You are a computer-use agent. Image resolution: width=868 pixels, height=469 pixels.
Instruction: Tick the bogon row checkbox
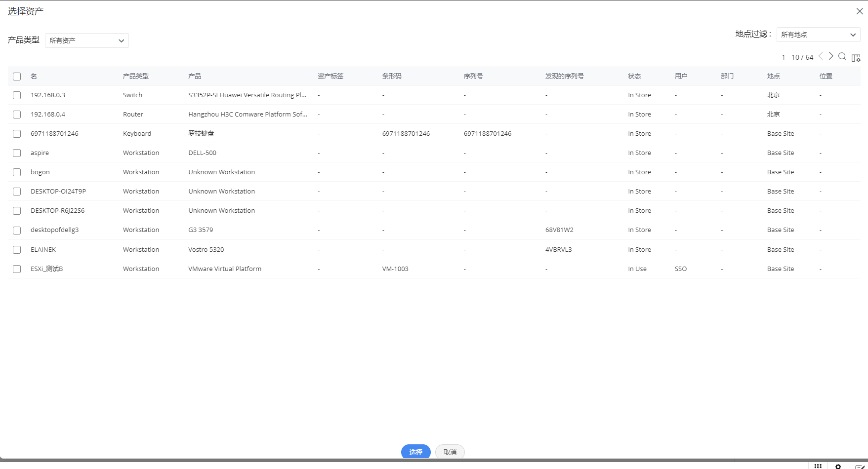17,172
